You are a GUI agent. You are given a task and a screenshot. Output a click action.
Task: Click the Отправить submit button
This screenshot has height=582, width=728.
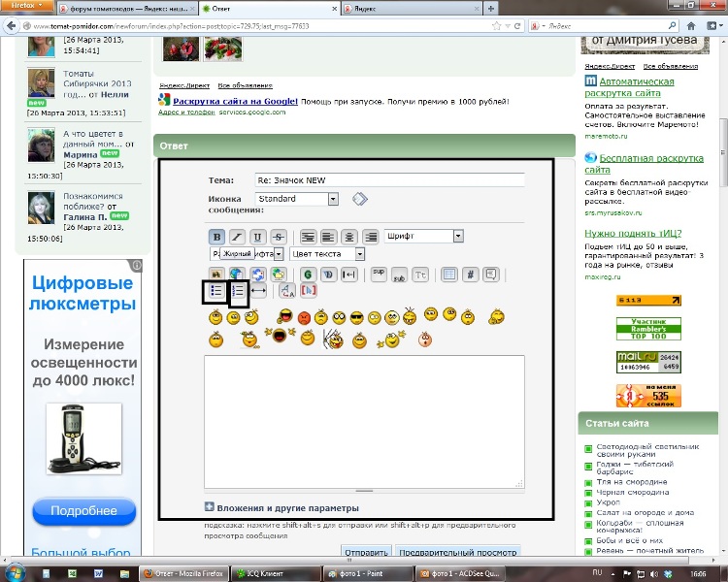(364, 552)
